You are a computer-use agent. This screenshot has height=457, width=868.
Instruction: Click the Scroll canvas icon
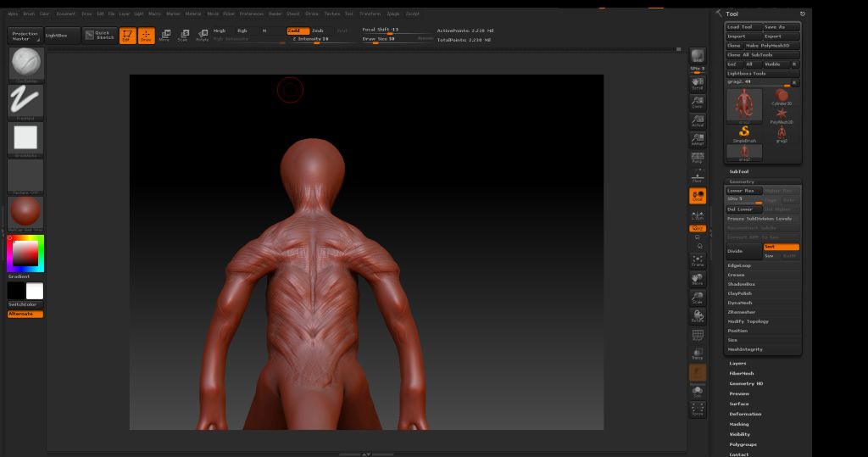pyautogui.click(x=698, y=84)
